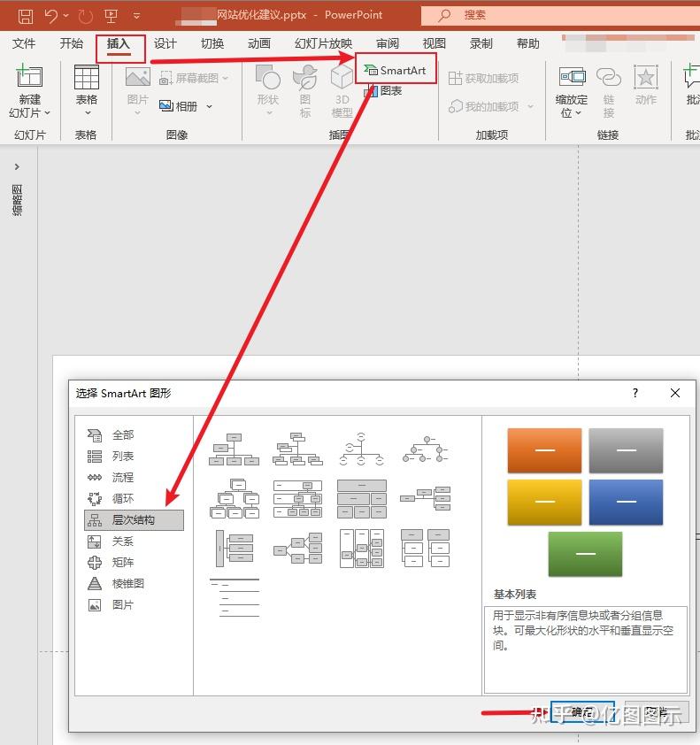The height and width of the screenshot is (745, 700).
Task: Expand the 缩略图 thumbnail pane chevron
Action: tap(17, 166)
